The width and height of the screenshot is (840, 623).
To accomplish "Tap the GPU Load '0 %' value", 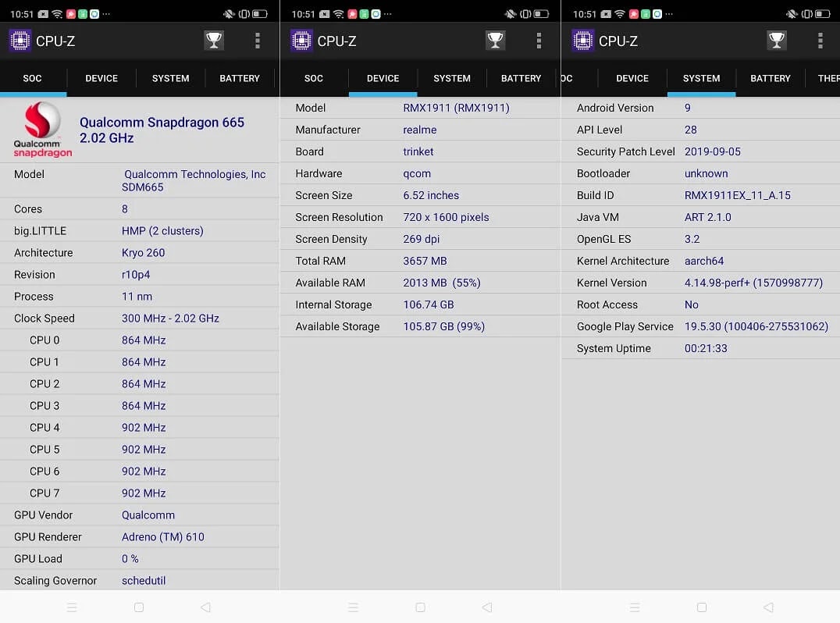I will 130,559.
